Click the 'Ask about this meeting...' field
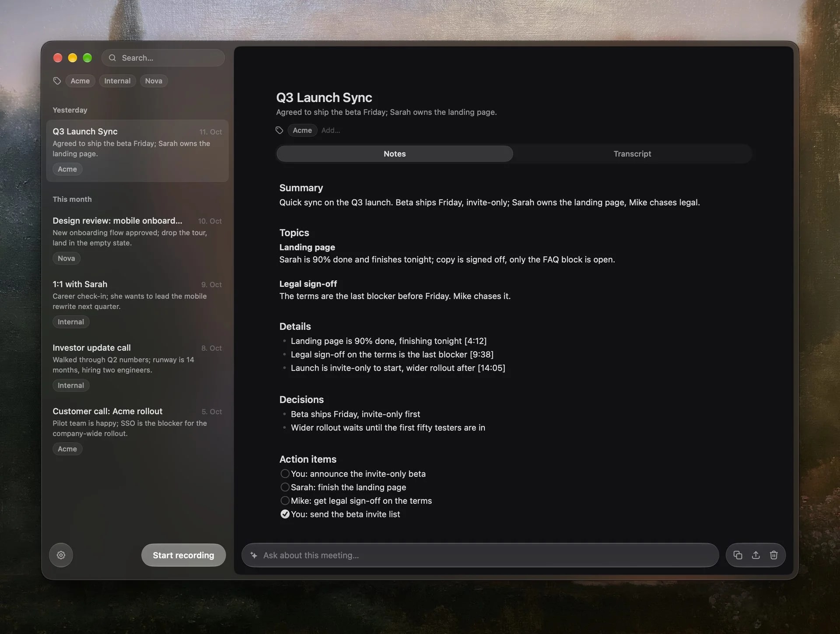Screen dimensions: 840x634 (480, 555)
